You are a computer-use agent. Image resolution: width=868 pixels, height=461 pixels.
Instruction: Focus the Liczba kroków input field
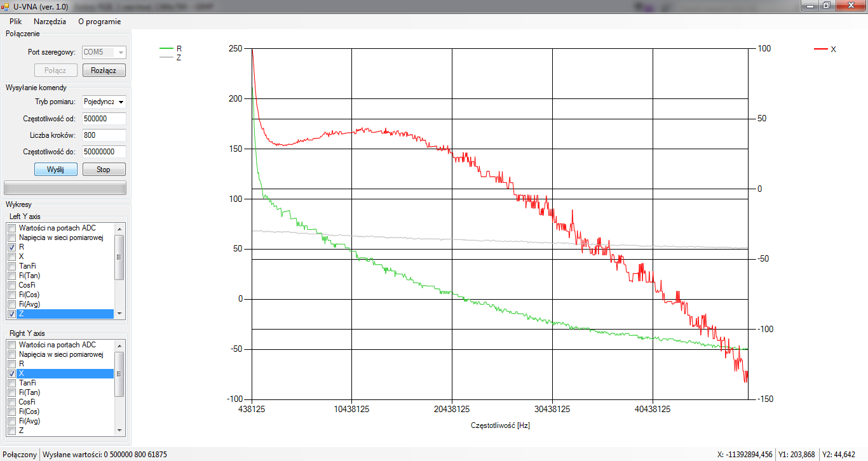[104, 135]
